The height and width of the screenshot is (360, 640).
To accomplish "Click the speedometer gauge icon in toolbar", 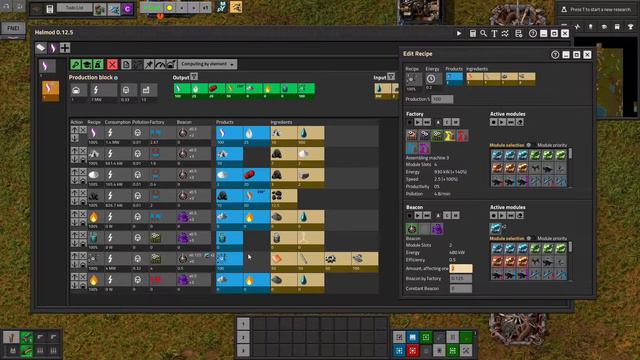I will point(160,64).
